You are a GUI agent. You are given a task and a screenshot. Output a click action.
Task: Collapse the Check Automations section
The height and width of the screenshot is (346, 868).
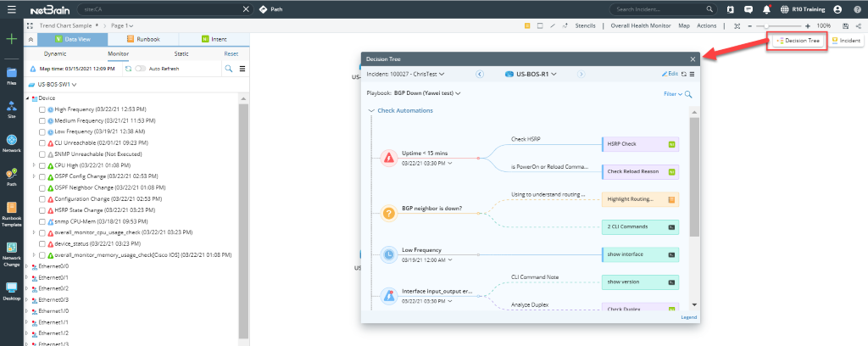371,110
